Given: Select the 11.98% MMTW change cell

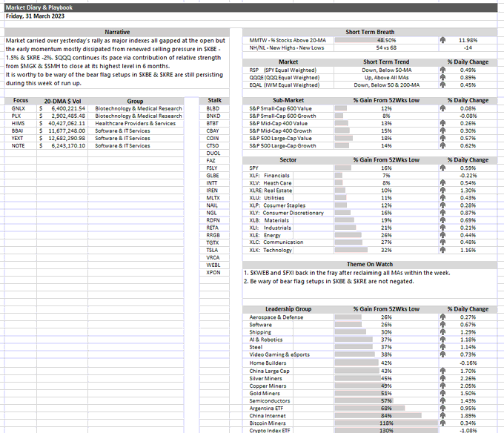Looking at the screenshot, I should click(468, 40).
